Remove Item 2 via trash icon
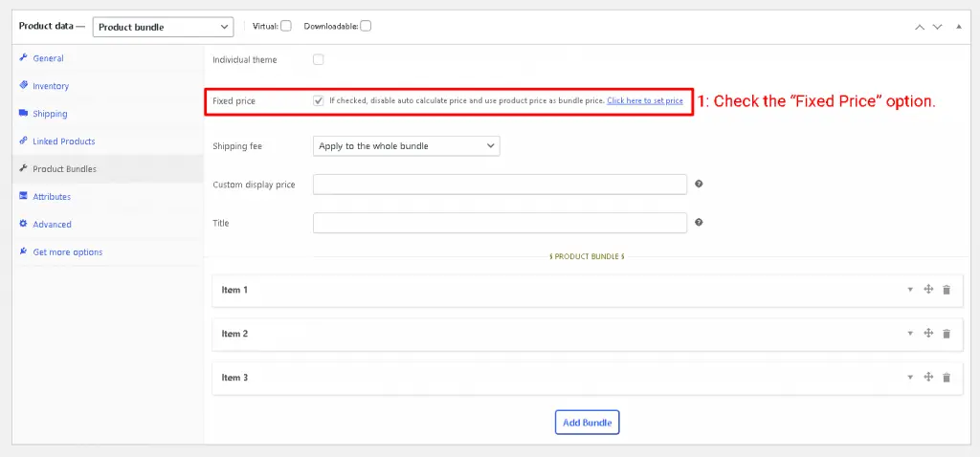The height and width of the screenshot is (457, 980). click(947, 334)
